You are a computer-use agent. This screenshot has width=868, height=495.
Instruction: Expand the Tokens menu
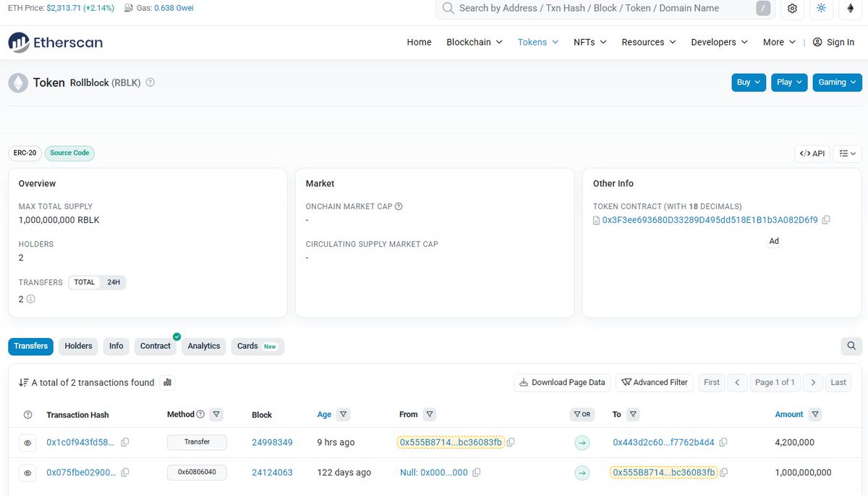coord(538,42)
